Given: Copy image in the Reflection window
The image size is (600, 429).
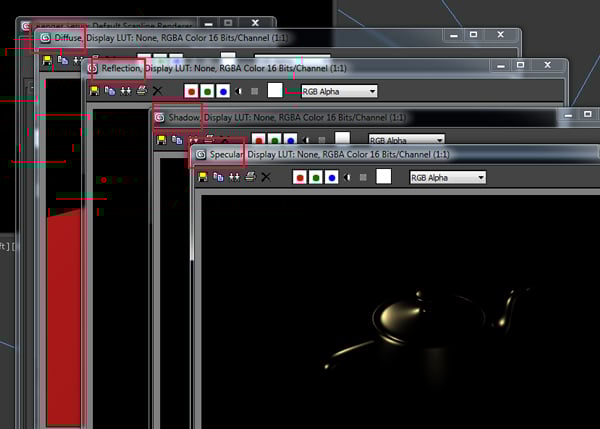Looking at the screenshot, I should click(x=110, y=91).
